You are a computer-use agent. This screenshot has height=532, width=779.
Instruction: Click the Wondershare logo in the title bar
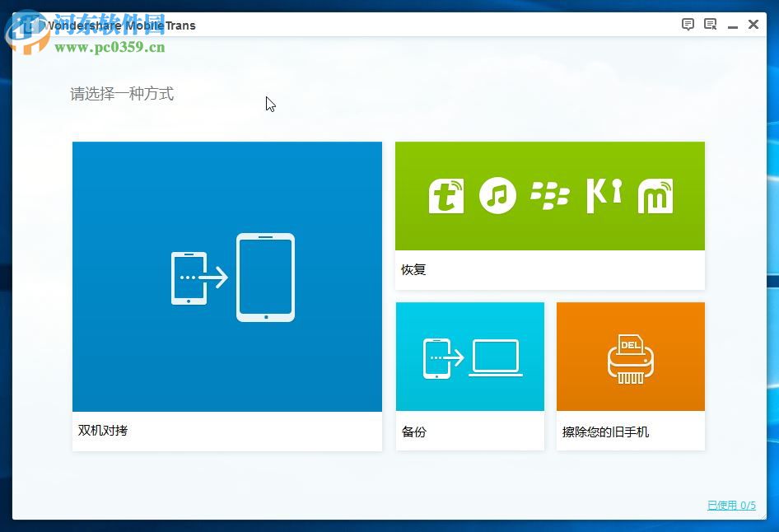click(x=30, y=25)
